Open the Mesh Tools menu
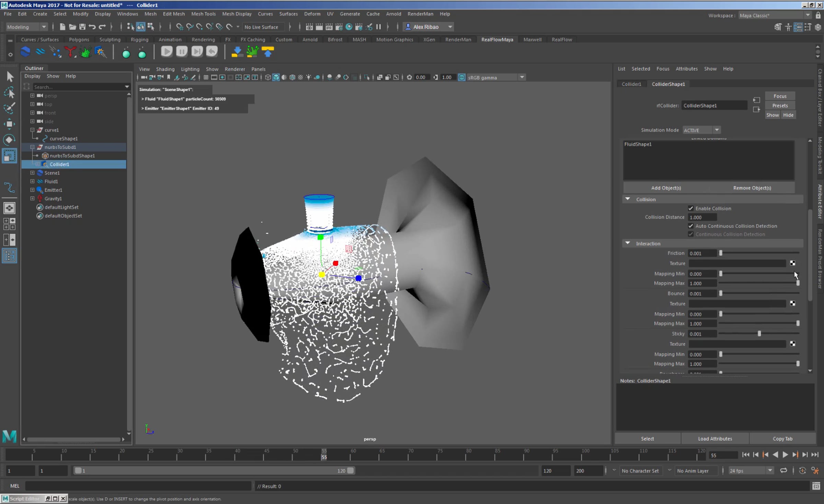 pyautogui.click(x=203, y=14)
